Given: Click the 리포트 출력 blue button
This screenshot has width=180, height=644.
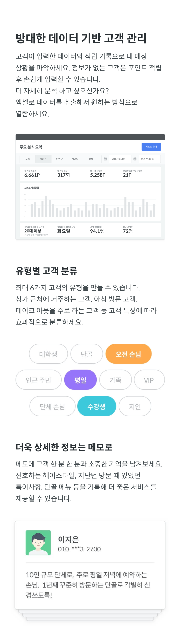Looking at the screenshot, I should [x=151, y=147].
